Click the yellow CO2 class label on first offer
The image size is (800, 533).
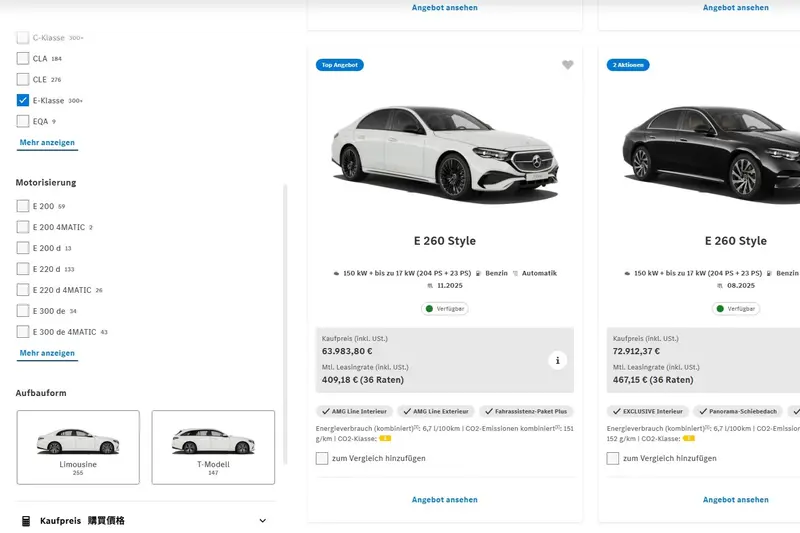(x=385, y=438)
